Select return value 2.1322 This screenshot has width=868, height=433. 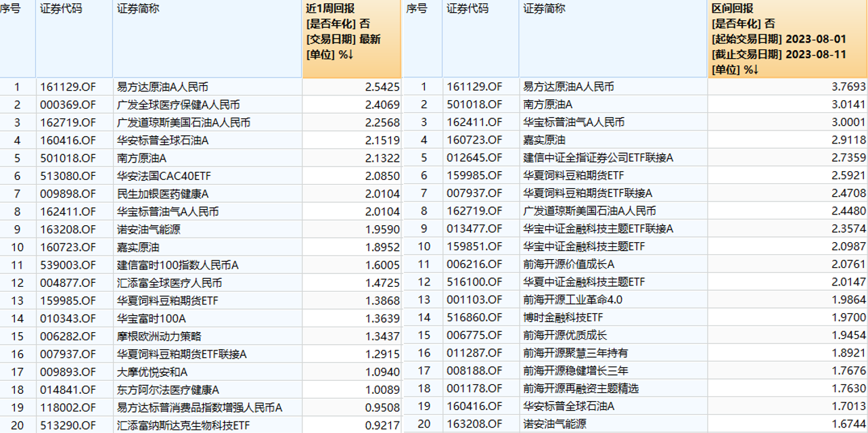pos(382,158)
